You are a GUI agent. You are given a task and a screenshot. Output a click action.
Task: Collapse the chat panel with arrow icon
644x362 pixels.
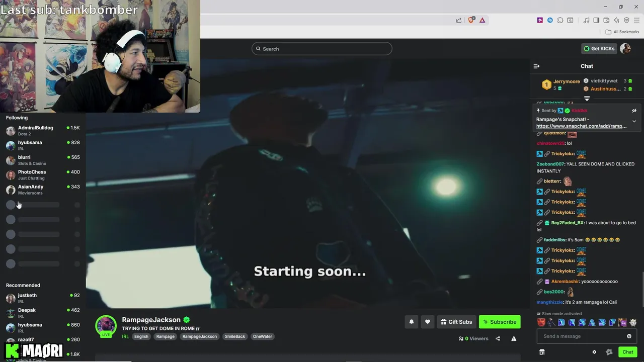[x=536, y=66]
